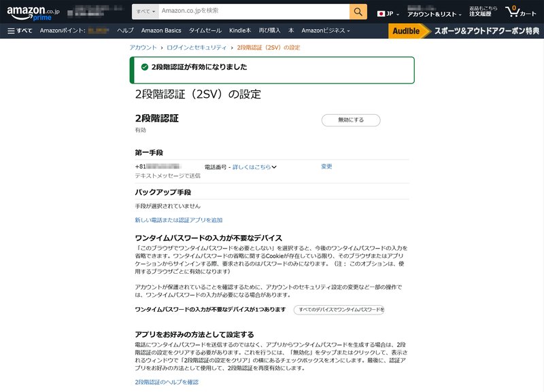Click the Audible logo
The width and height of the screenshot is (544, 392).
pyautogui.click(x=408, y=30)
